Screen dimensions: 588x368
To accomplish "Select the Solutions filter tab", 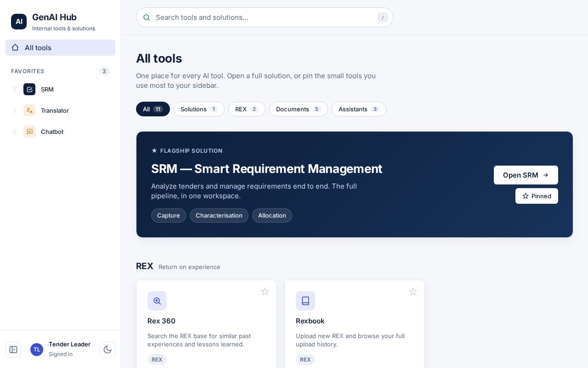I will click(x=199, y=109).
